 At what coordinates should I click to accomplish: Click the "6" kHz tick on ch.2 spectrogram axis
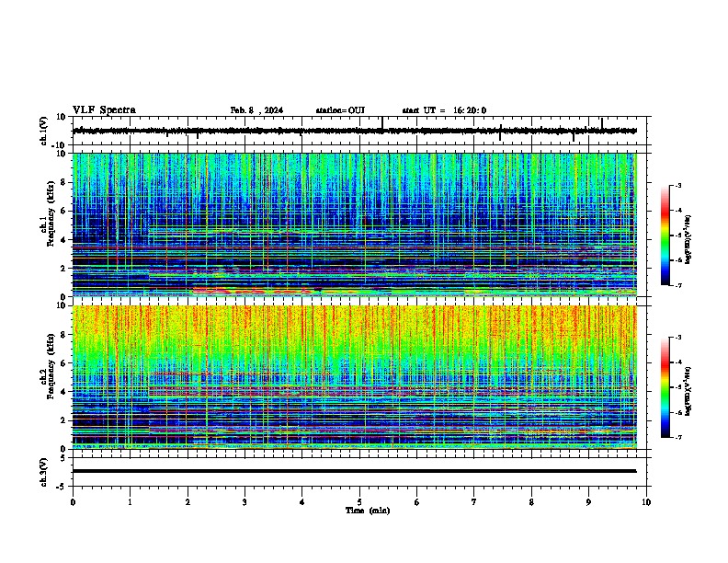(x=64, y=363)
